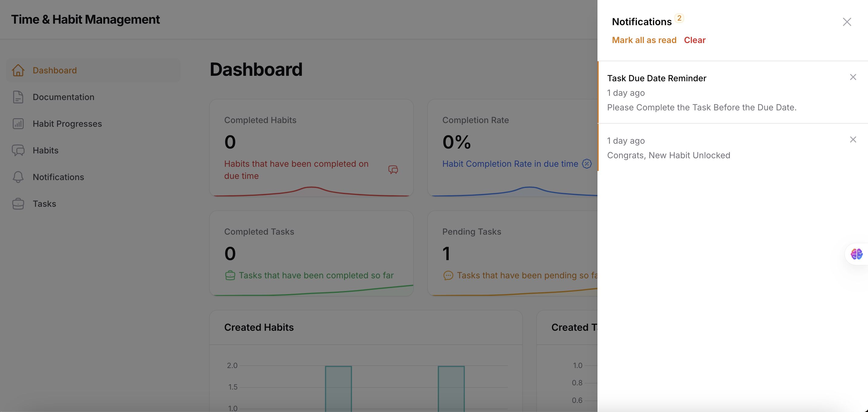
Task: Click the briefcase icon in Completed Tasks card
Action: (230, 276)
